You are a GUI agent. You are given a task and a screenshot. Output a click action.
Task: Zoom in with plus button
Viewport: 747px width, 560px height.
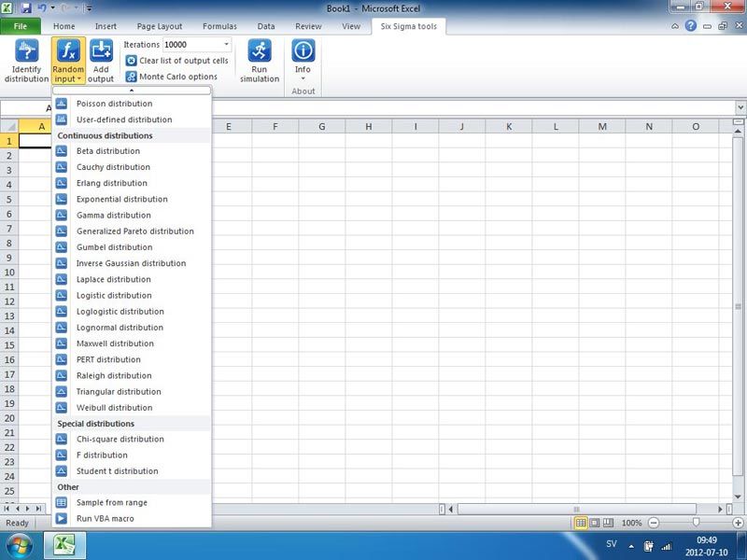[x=738, y=523]
